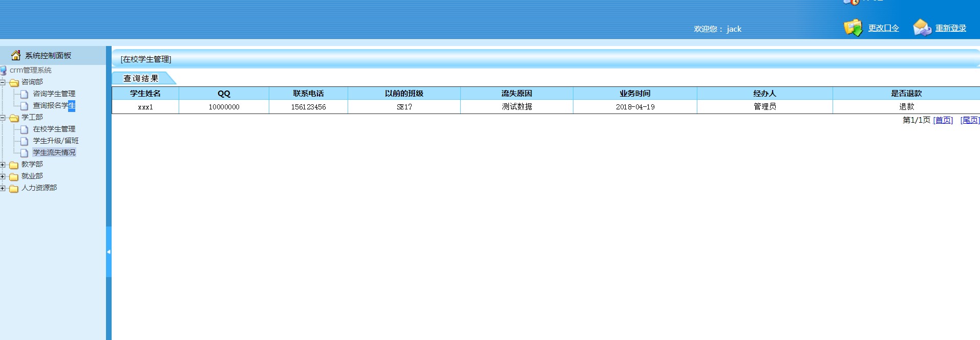Expand the 教学部 tree node
980x340 pixels.
pos(3,165)
